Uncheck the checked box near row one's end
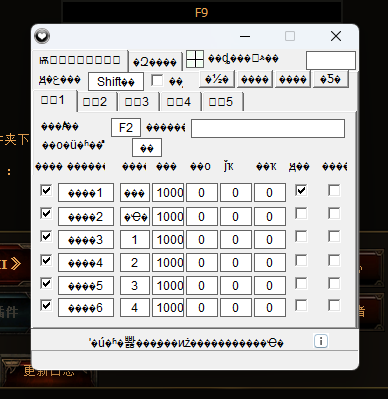This screenshot has height=399, width=388. [301, 191]
